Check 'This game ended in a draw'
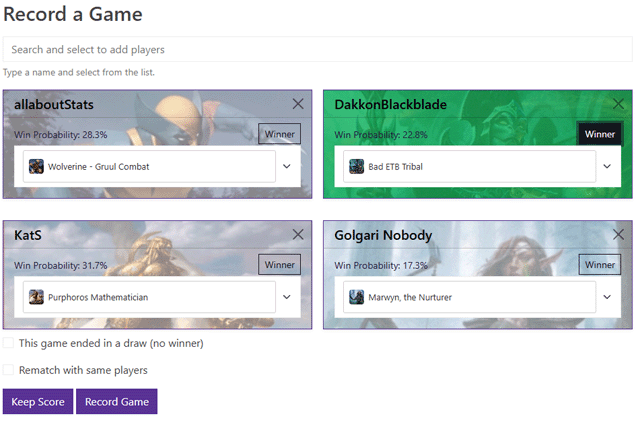Viewport: 640px width, 427px height. coord(9,343)
